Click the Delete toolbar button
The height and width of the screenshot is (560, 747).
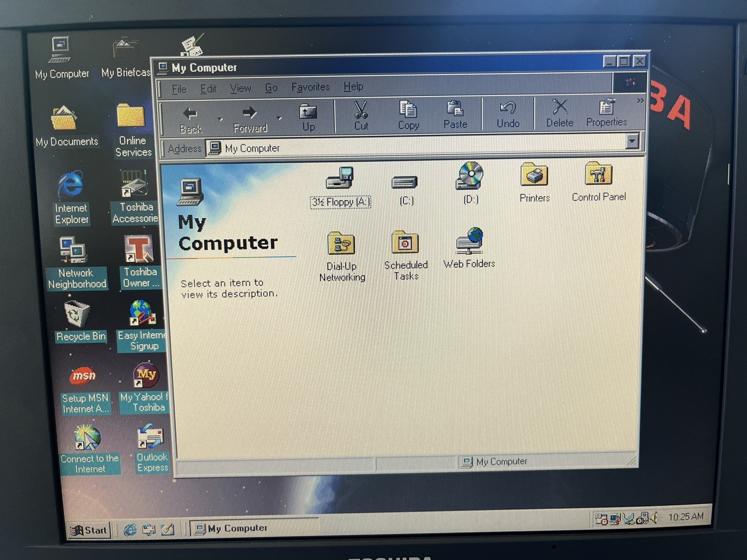[x=560, y=113]
